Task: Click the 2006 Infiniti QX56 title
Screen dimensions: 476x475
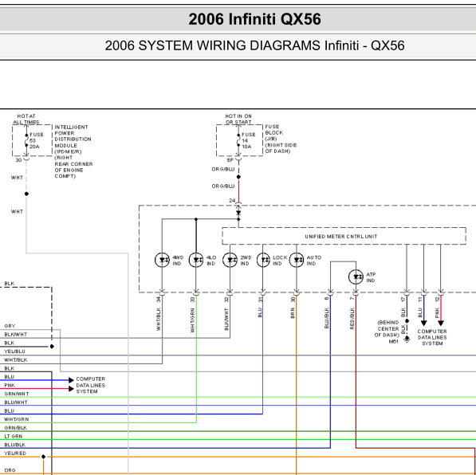Action: (x=254, y=19)
